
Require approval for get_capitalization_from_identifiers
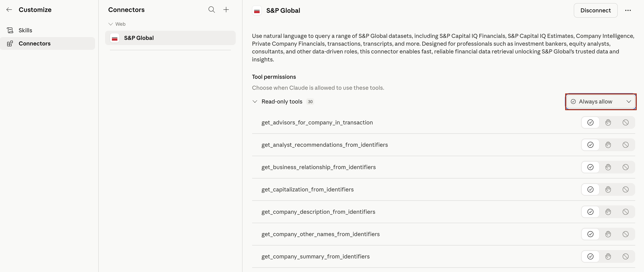(x=608, y=189)
